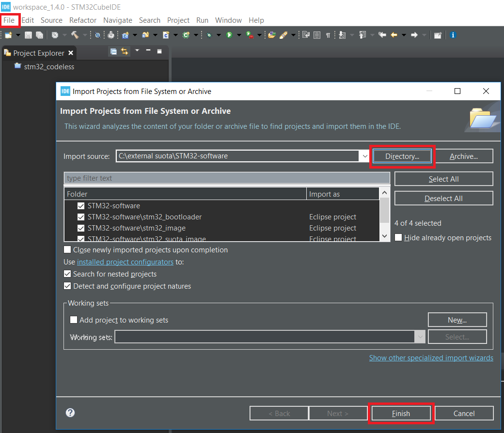Open New project dropdown arrow in toolbar
Screen dimensions: 504x433
tap(18, 35)
